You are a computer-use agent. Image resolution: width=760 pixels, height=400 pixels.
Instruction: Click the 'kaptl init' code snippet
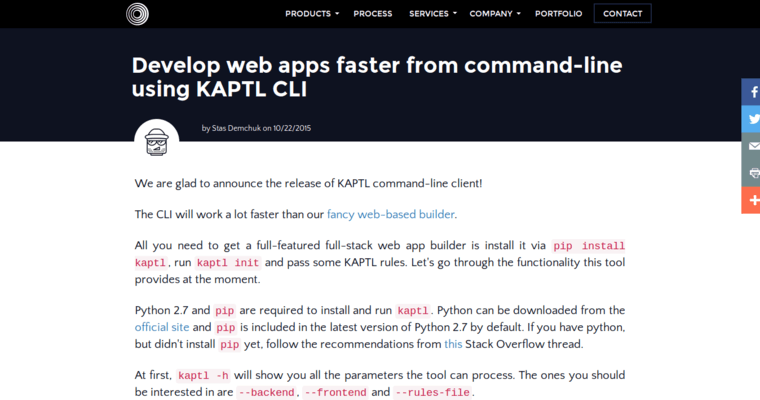227,263
